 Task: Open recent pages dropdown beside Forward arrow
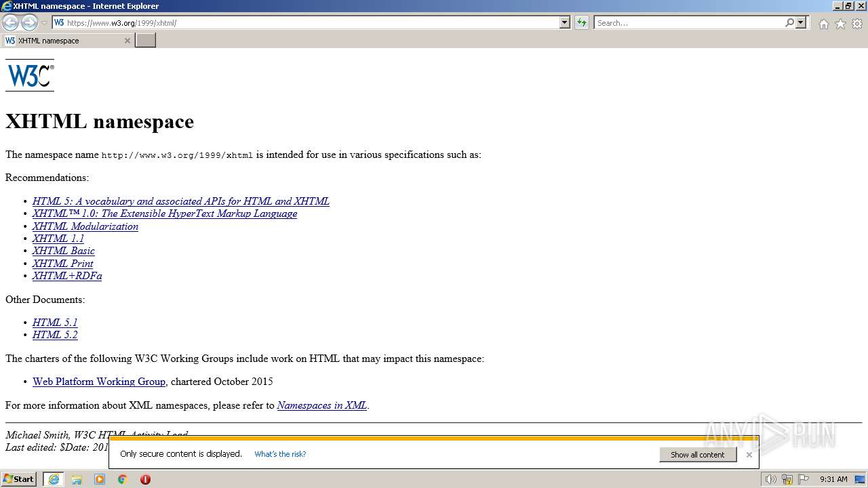[44, 23]
